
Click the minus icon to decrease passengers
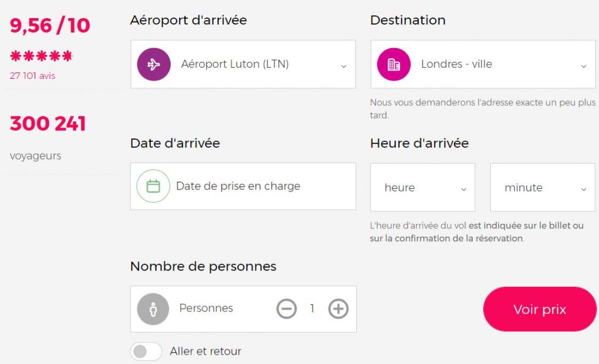(x=287, y=308)
